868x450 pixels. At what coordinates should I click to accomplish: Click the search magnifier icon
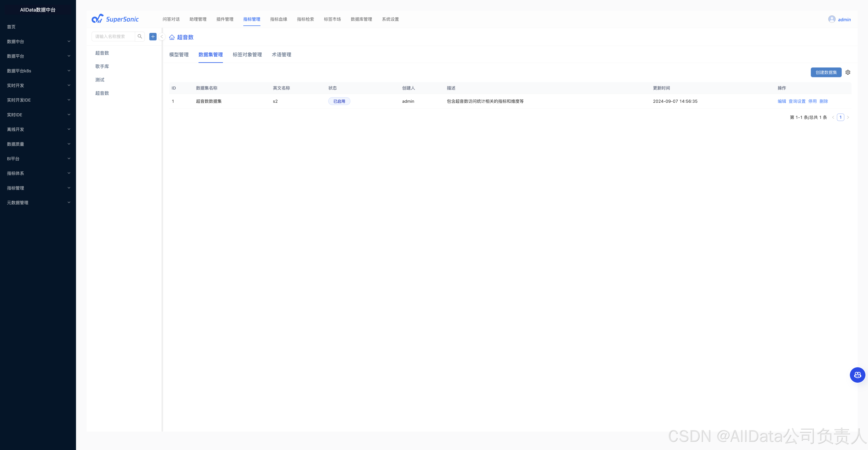point(140,36)
